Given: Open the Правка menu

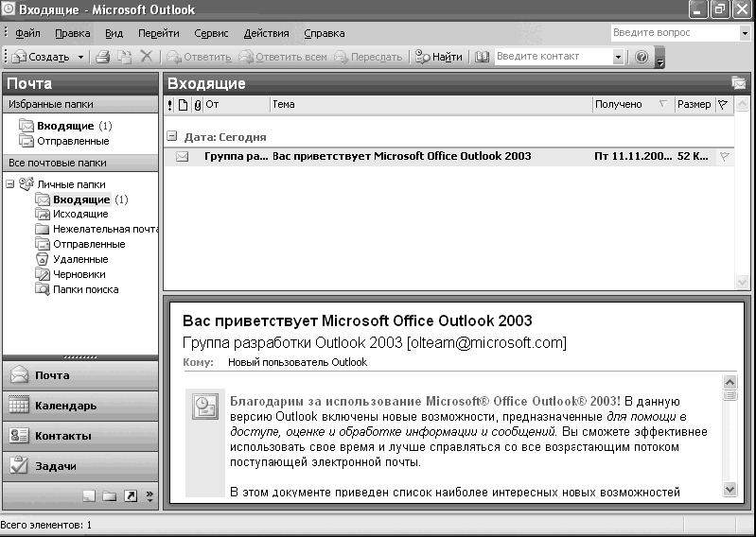Looking at the screenshot, I should point(72,33).
